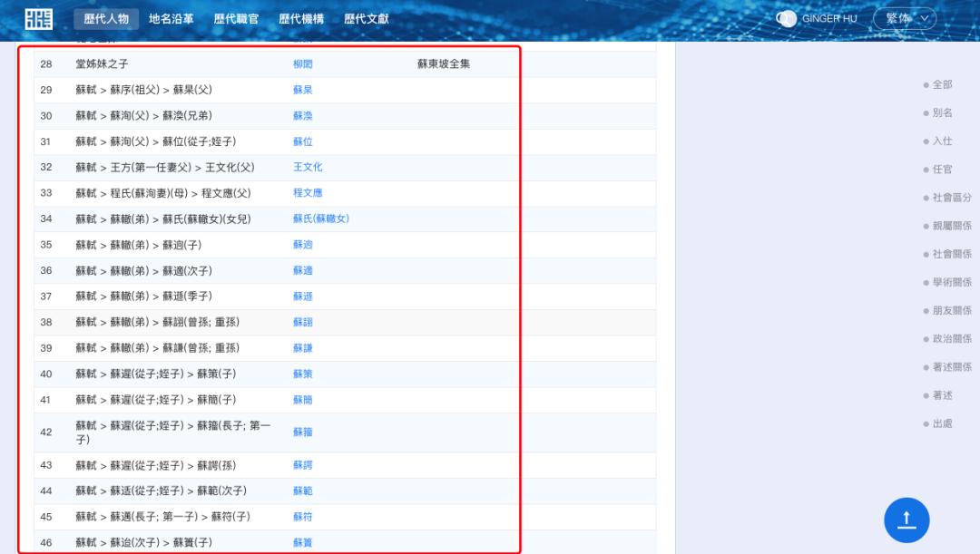Click the 蘇東坡全集 source text in row 28
Viewport: 980px width, 554px height.
(x=444, y=63)
